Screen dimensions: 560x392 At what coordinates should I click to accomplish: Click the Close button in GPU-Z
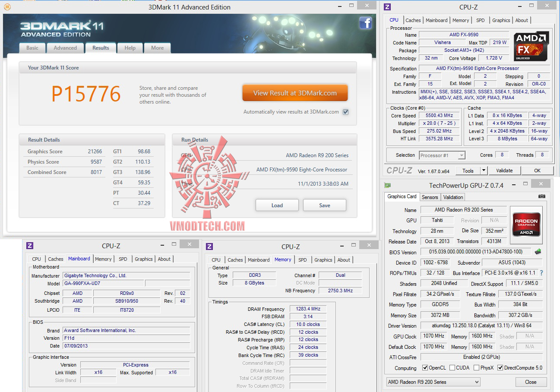[531, 382]
